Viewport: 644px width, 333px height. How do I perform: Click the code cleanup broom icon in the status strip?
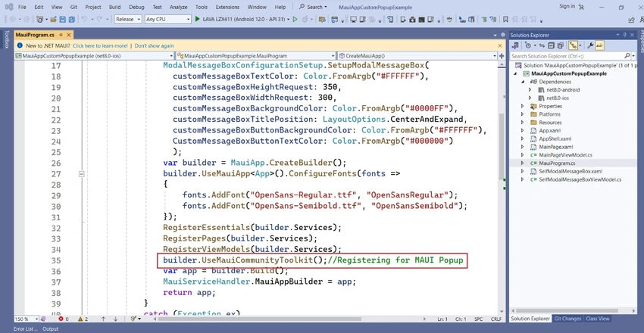(x=133, y=319)
